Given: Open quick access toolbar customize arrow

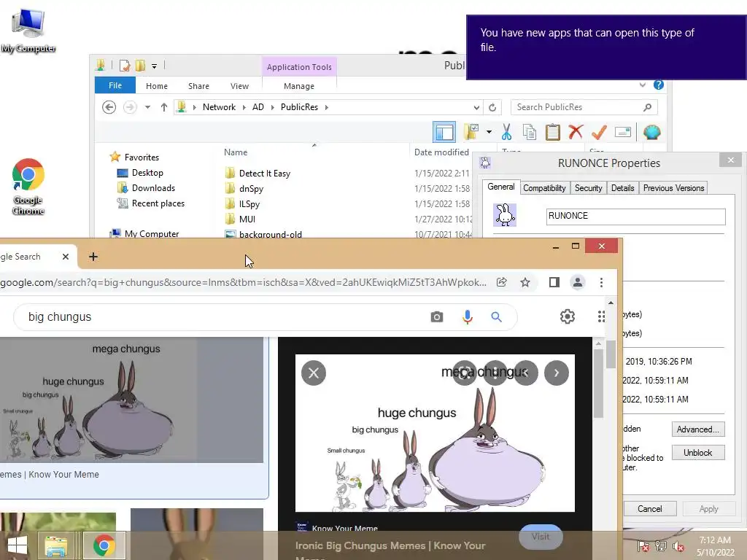Looking at the screenshot, I should pyautogui.click(x=155, y=66).
